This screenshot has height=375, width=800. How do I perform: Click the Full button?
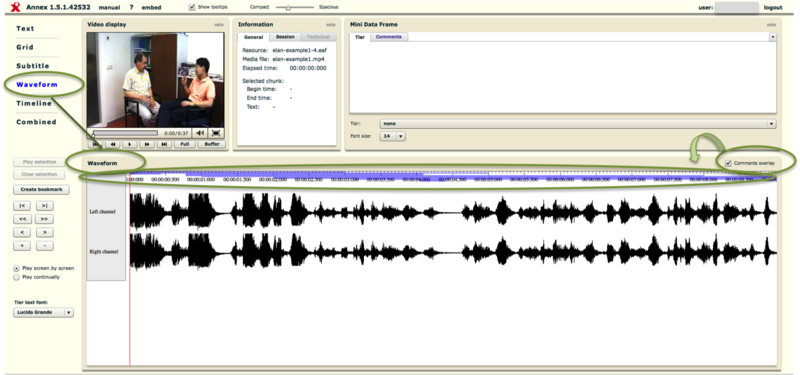point(185,144)
